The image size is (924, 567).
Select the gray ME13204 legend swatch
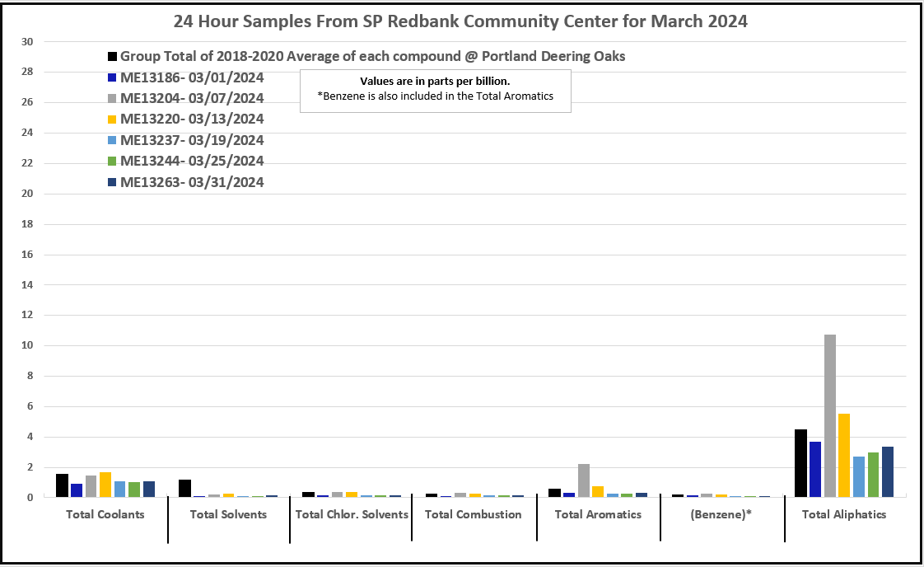pos(111,98)
